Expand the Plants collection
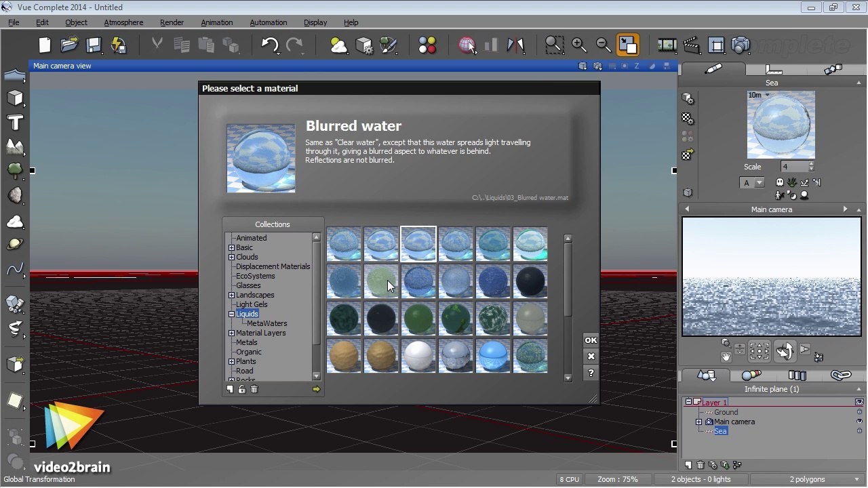The height and width of the screenshot is (488, 868). click(232, 361)
